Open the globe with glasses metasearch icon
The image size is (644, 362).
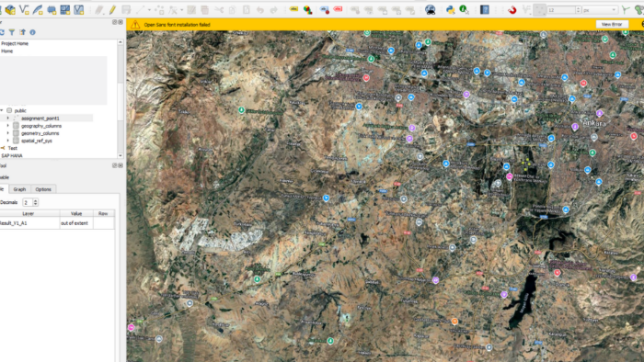430,9
